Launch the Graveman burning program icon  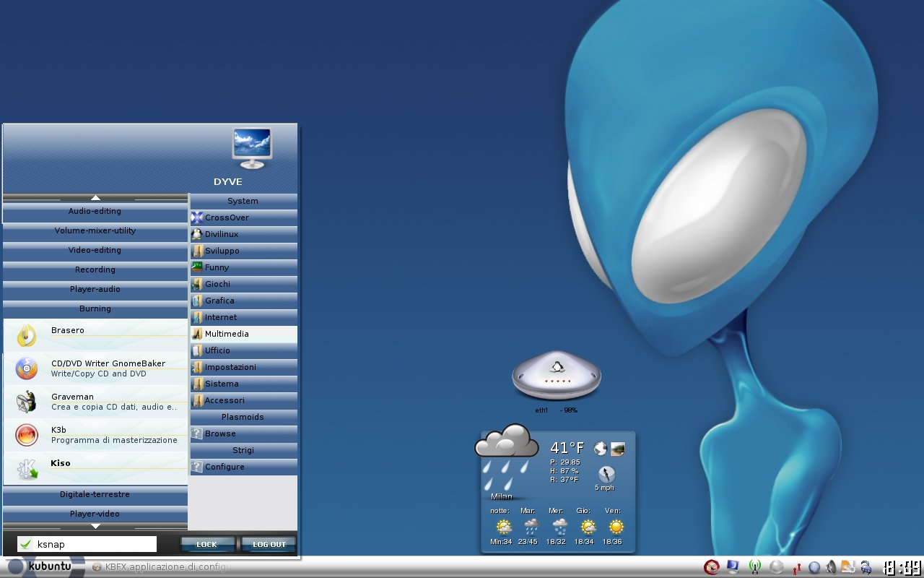click(x=27, y=402)
